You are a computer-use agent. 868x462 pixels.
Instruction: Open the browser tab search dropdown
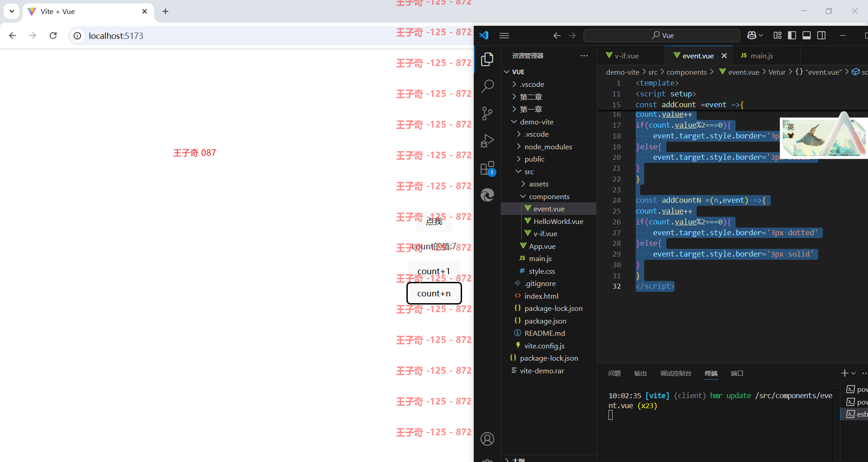coord(11,11)
